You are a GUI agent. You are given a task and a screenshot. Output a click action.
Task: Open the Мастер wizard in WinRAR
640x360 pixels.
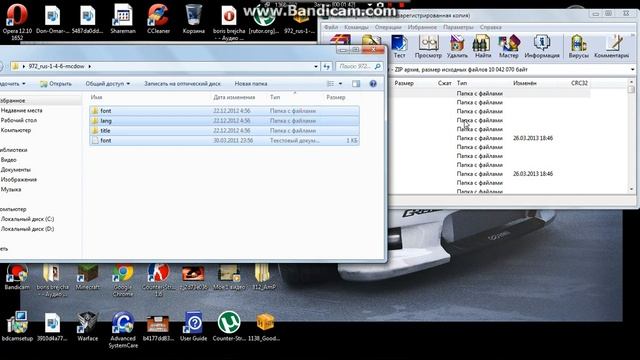coord(509,47)
